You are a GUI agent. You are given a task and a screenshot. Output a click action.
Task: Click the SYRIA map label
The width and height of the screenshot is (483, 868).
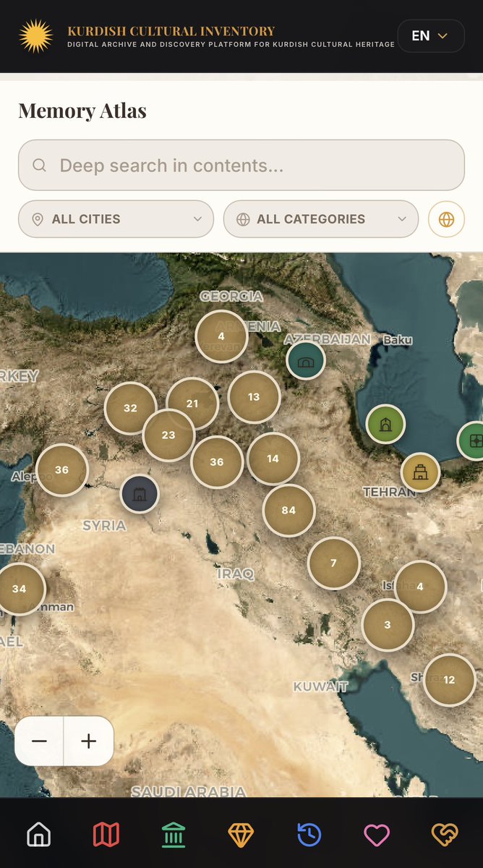104,526
